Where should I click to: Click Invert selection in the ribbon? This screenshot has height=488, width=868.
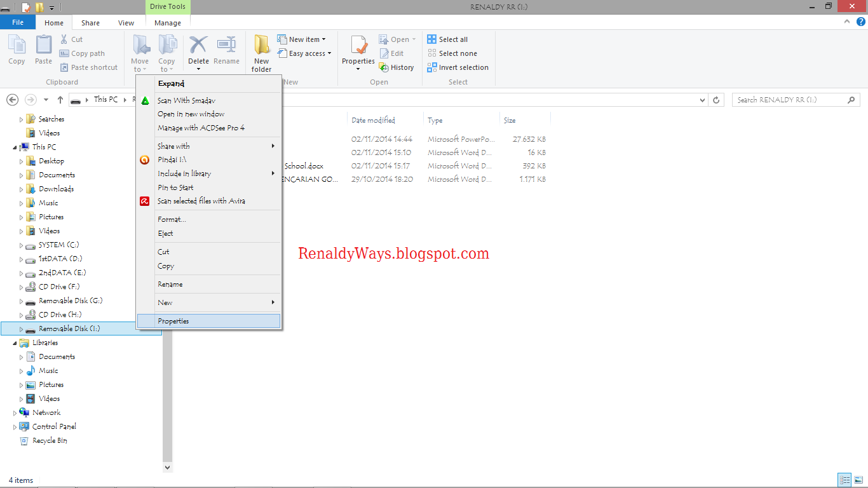tap(458, 67)
